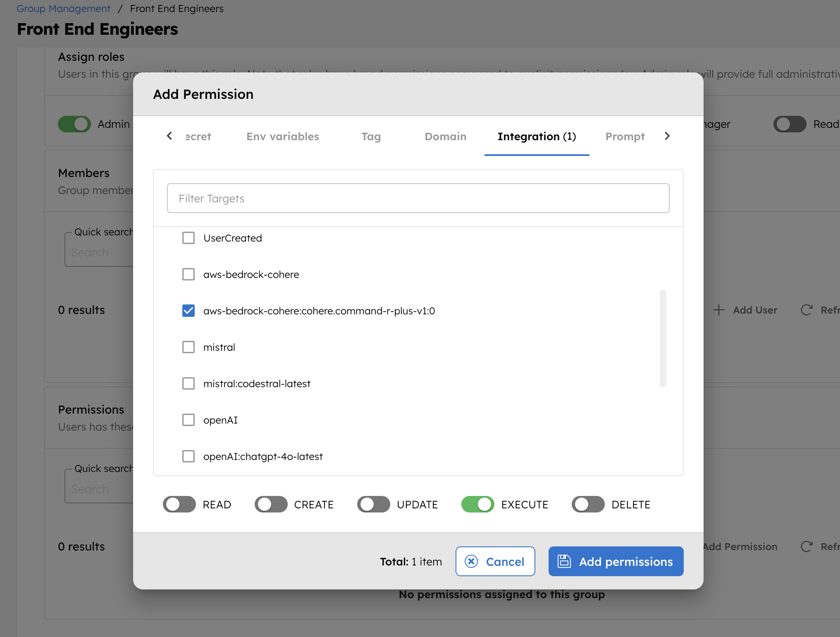Enable the DELETE permission toggle
Image resolution: width=840 pixels, height=637 pixels.
pos(588,504)
